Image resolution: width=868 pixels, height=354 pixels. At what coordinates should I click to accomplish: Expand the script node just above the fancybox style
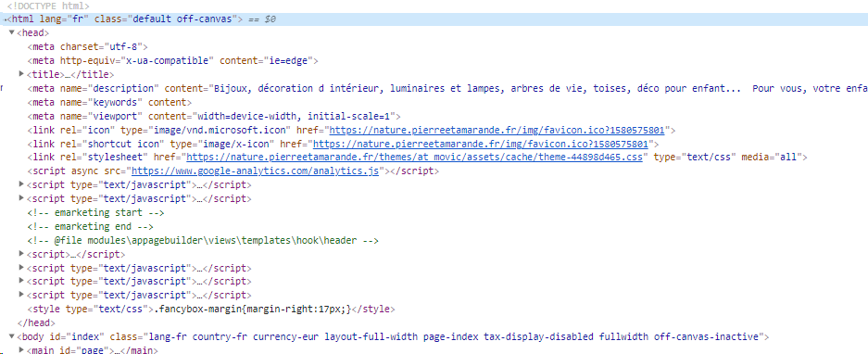(x=21, y=296)
